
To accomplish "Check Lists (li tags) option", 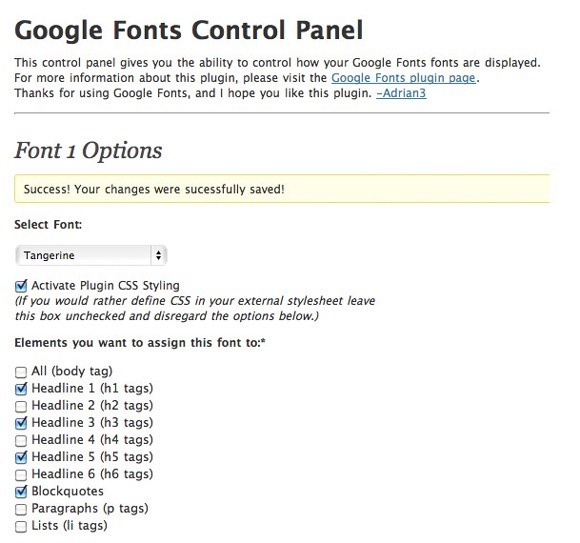I will (x=21, y=526).
